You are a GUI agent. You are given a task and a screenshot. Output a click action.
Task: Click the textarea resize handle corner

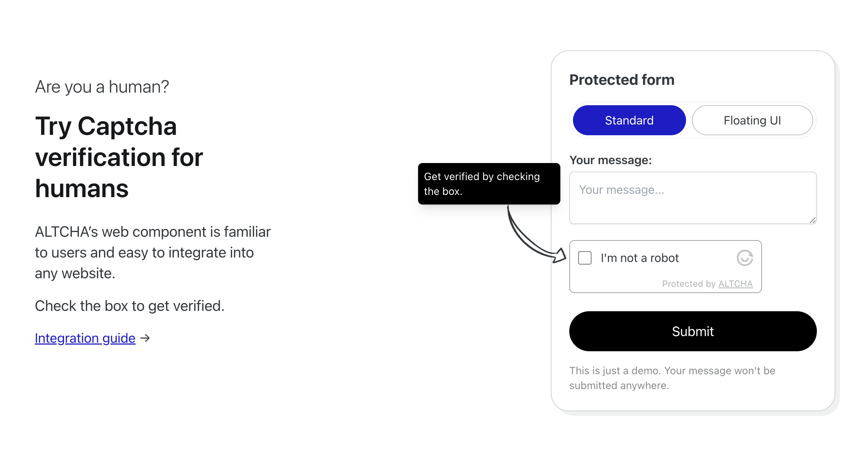[812, 220]
